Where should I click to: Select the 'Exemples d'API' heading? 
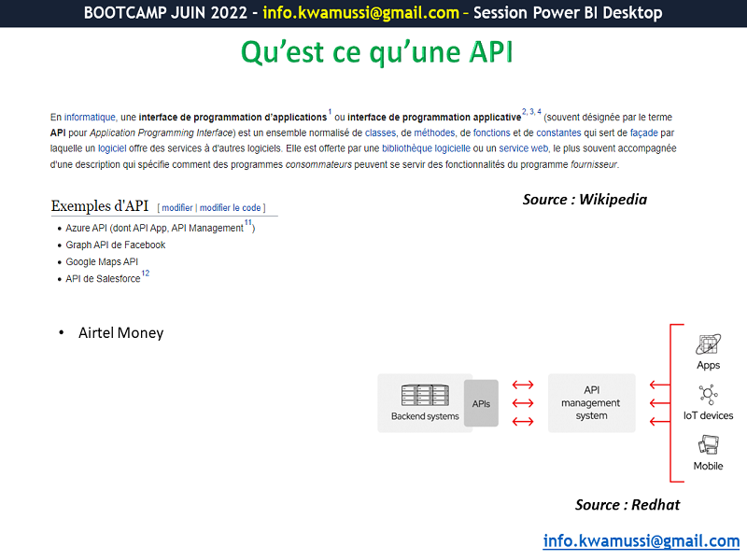click(100, 206)
